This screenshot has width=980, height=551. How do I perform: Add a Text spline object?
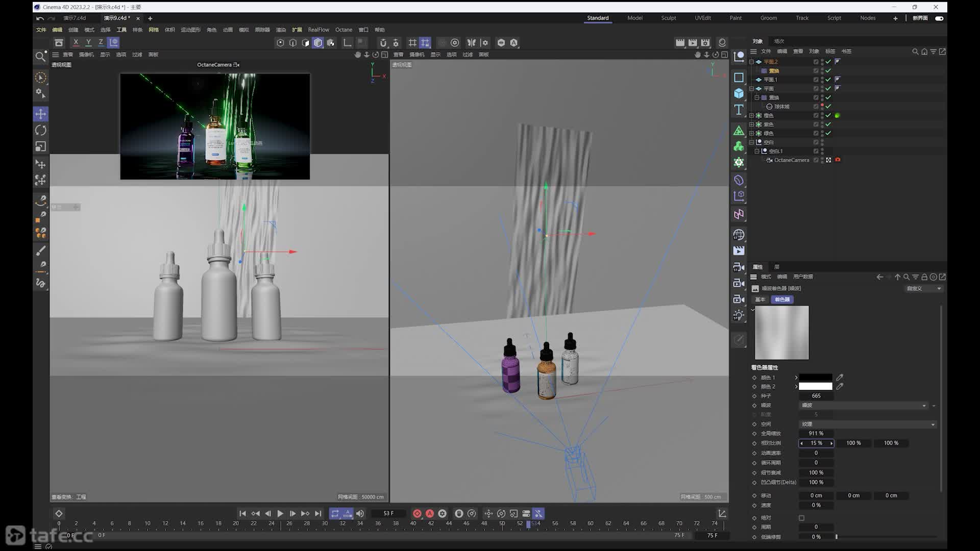739,110
